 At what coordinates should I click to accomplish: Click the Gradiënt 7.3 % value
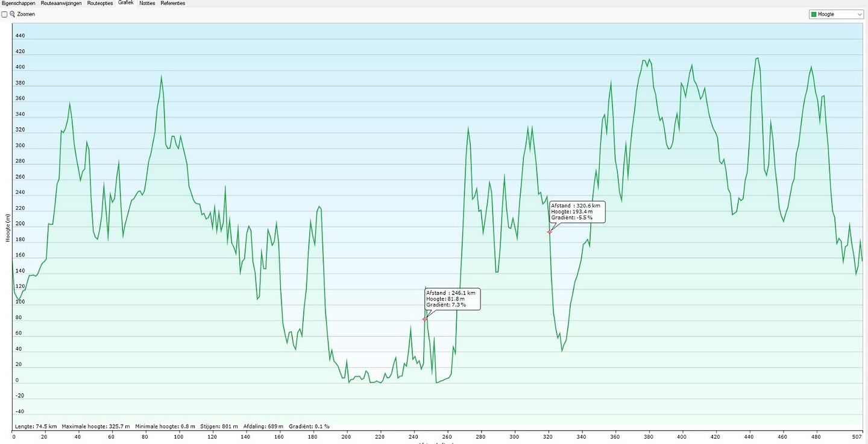(x=446, y=305)
